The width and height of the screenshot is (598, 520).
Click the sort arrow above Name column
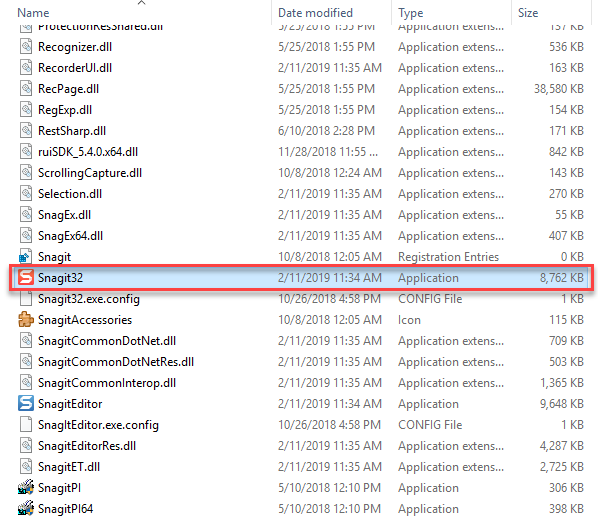(141, 3)
